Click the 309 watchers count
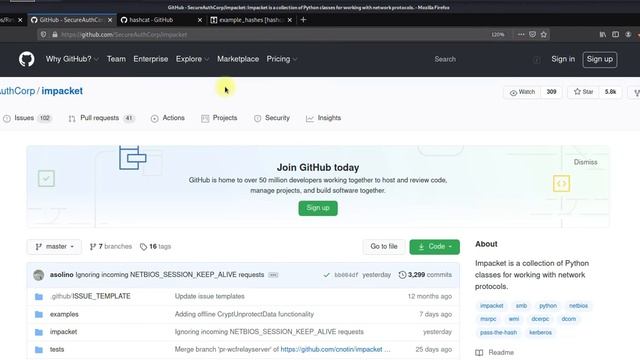 pyautogui.click(x=551, y=92)
